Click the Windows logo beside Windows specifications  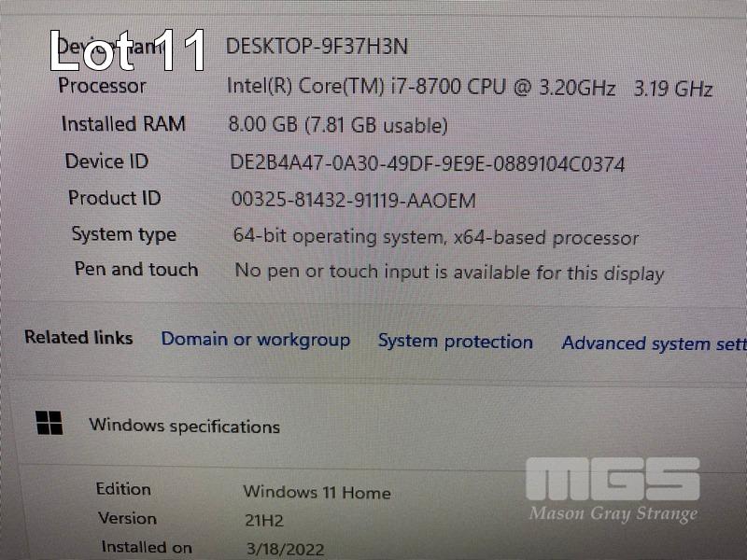coord(49,423)
